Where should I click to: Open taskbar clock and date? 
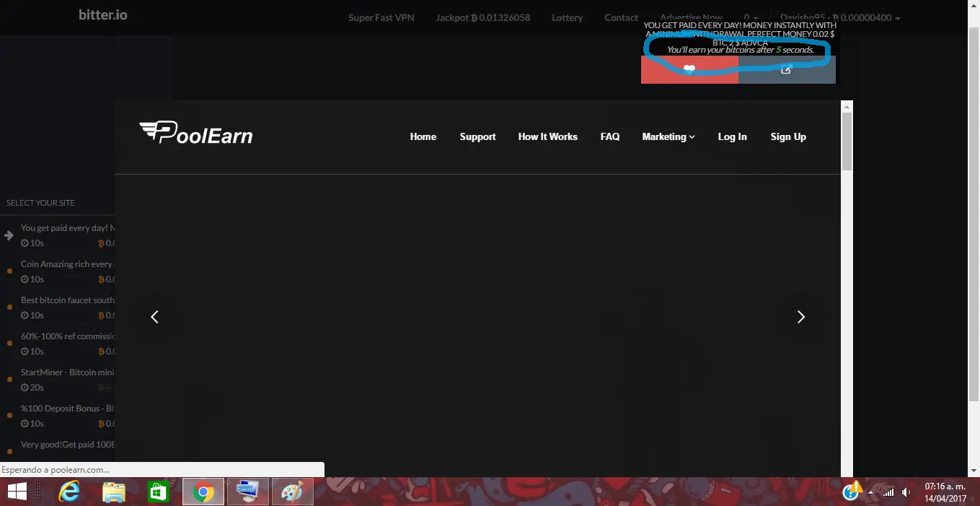[945, 492]
